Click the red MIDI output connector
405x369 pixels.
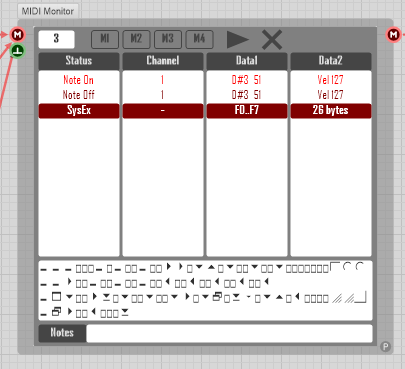coord(393,35)
